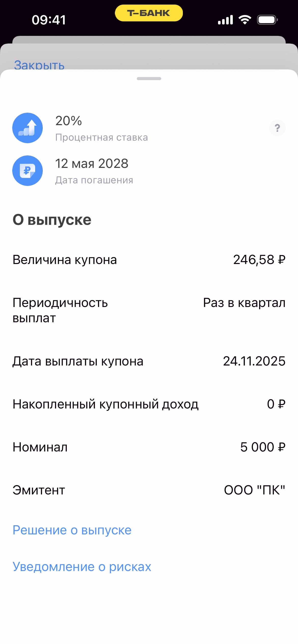Screen dimensions: 298x644
Task: Tap the battery status icon
Action: pyautogui.click(x=267, y=20)
